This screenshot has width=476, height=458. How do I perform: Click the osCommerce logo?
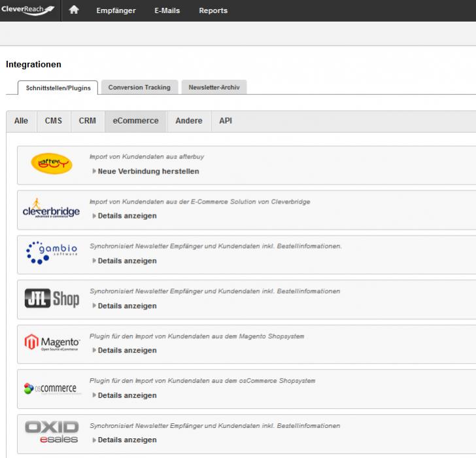point(50,389)
